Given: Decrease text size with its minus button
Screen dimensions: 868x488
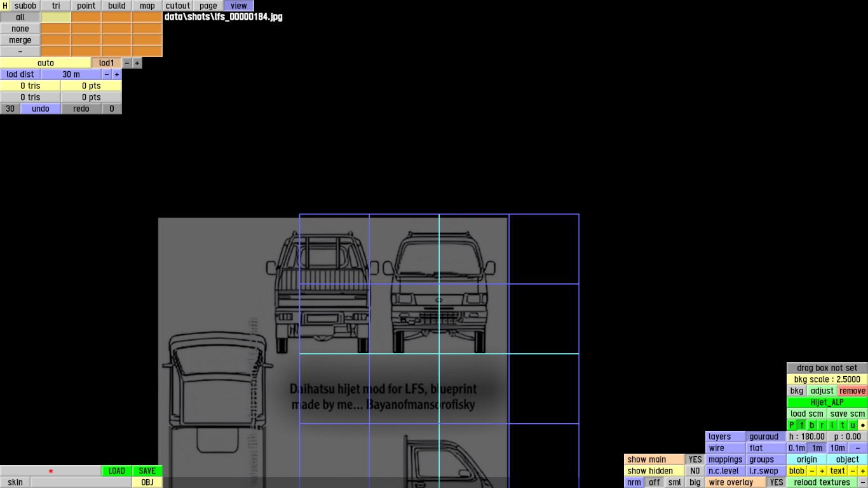Looking at the screenshot, I should click(x=853, y=471).
